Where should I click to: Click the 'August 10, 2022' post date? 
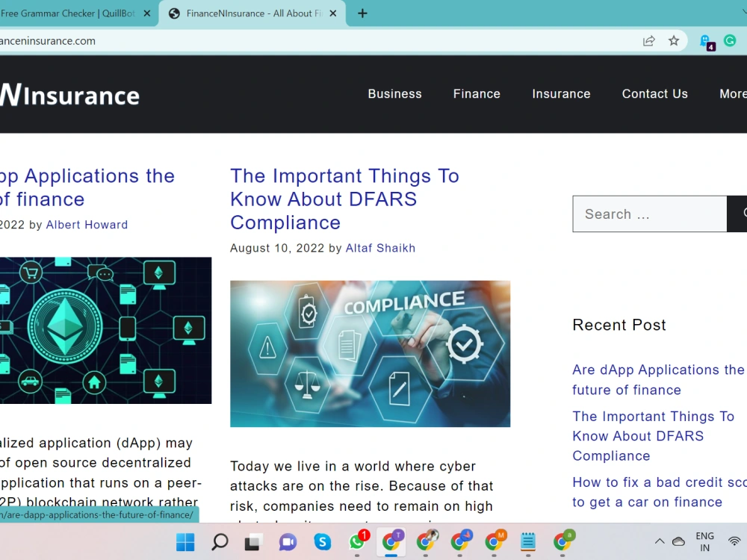point(277,248)
